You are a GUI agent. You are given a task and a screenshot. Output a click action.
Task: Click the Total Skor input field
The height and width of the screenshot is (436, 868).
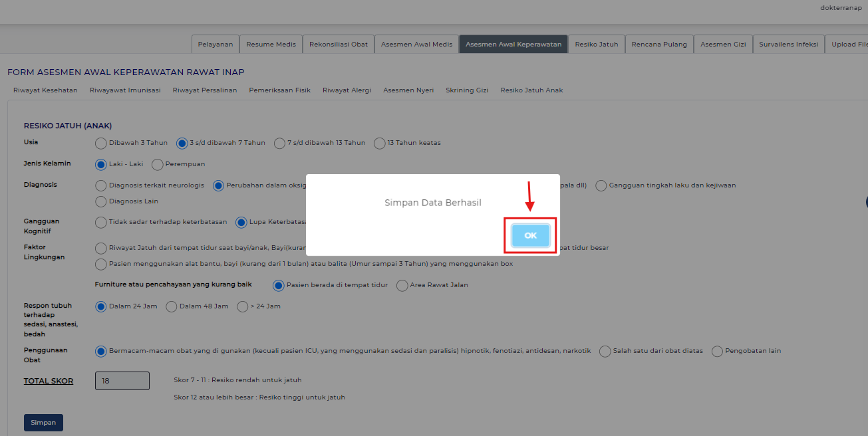tap(122, 381)
